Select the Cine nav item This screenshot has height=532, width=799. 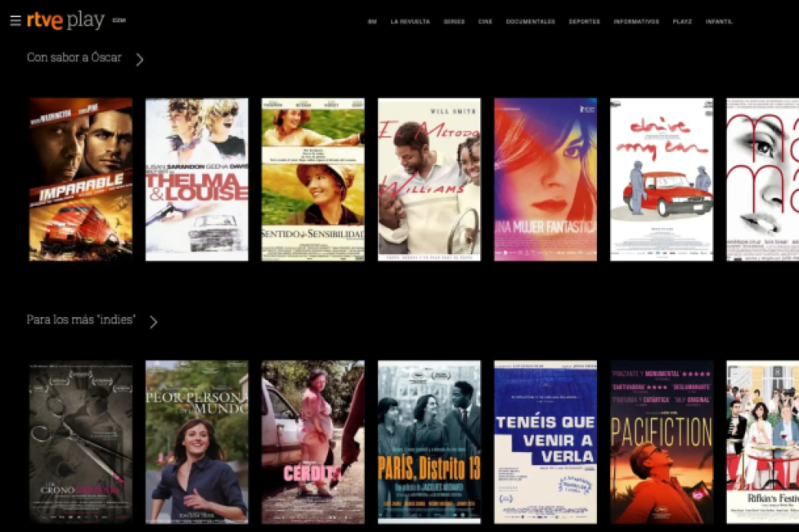pos(485,22)
